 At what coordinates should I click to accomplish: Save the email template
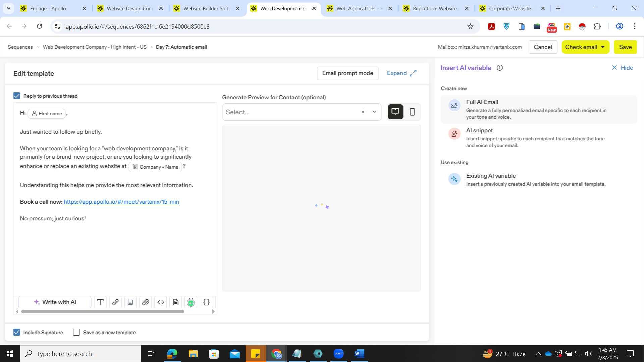[625, 47]
